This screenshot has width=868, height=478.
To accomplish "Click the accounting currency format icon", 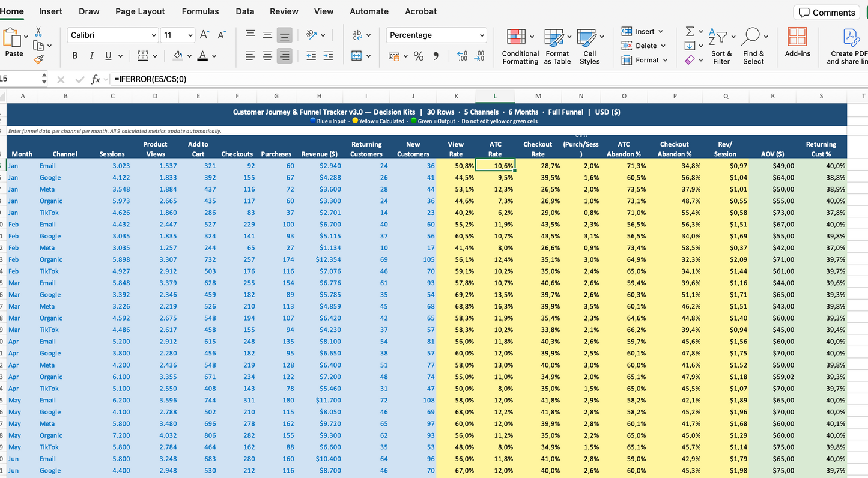I will pyautogui.click(x=394, y=56).
